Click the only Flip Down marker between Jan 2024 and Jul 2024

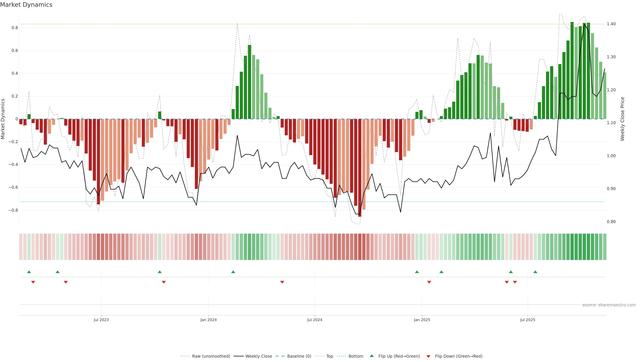pos(282,282)
